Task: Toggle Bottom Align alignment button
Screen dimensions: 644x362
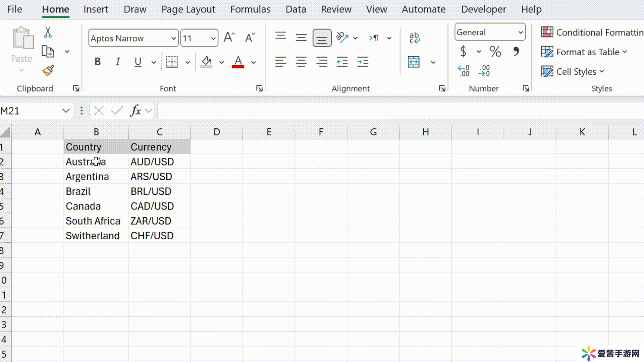Action: click(322, 38)
